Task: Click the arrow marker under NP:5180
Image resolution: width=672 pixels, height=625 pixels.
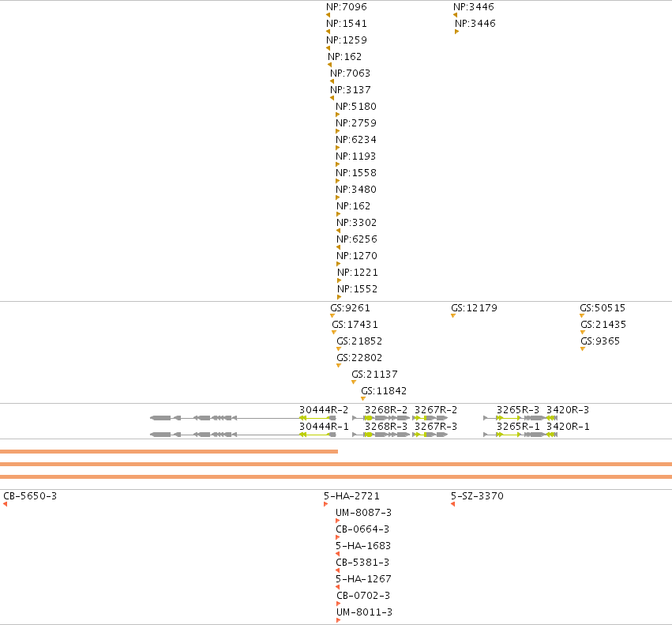Action: [338, 115]
